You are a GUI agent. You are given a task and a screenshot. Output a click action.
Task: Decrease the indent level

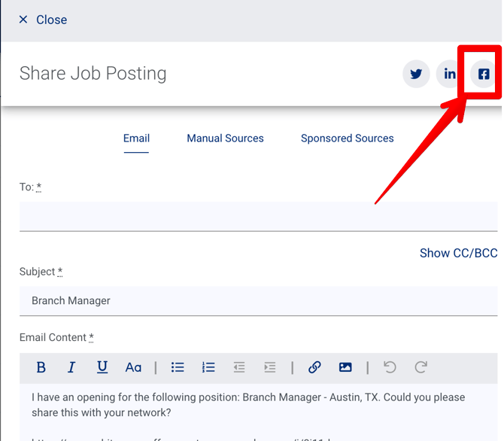[239, 367]
